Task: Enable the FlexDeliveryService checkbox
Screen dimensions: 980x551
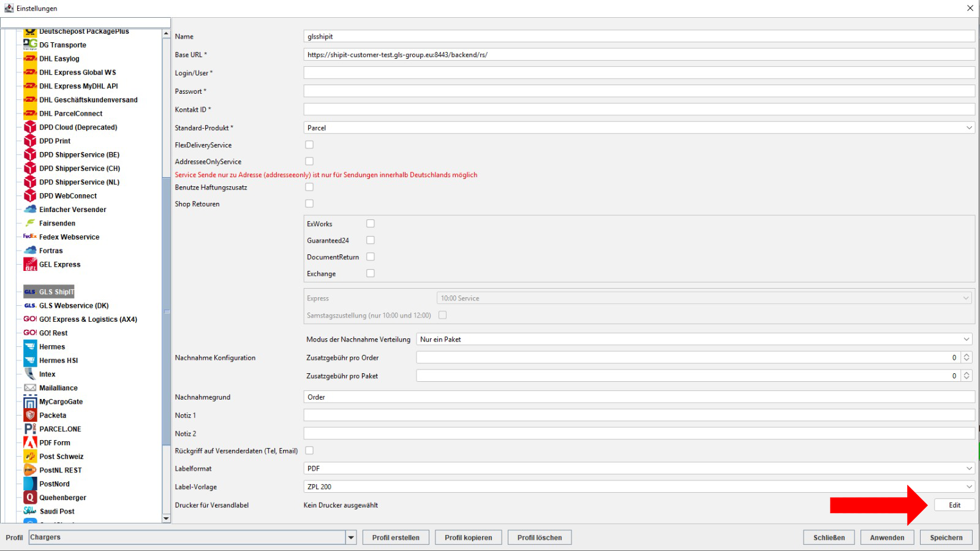Action: [309, 145]
